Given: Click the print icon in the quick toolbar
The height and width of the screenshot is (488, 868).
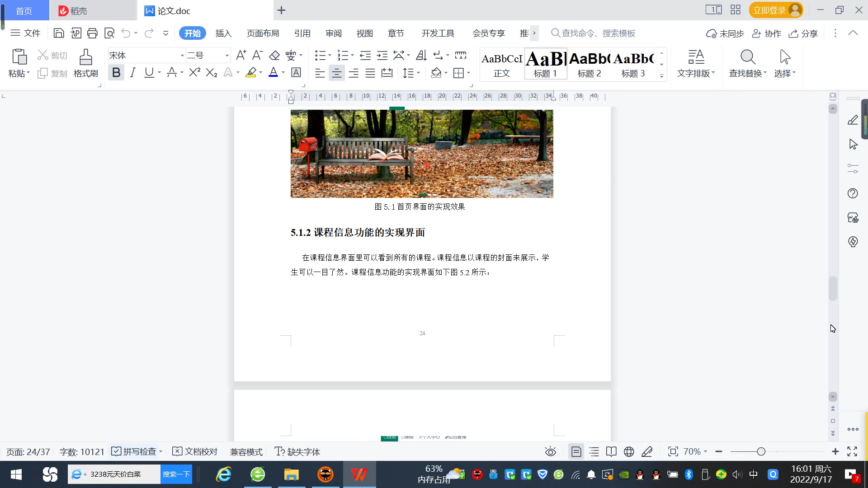Looking at the screenshot, I should coord(92,33).
